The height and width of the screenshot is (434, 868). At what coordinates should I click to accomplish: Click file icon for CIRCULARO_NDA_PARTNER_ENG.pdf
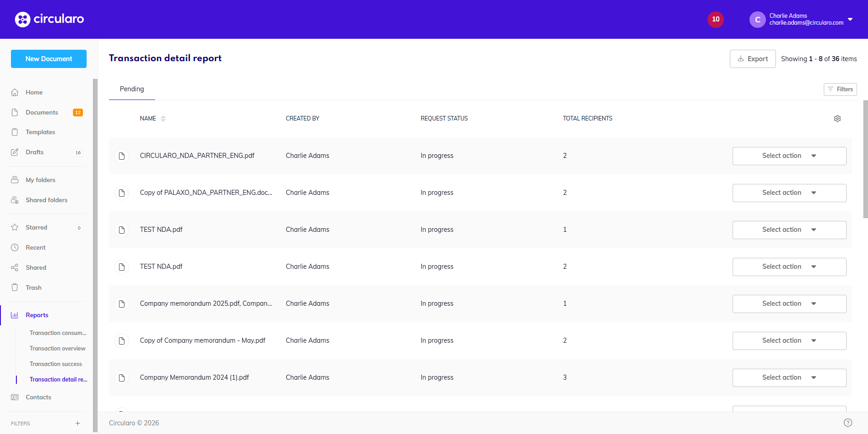point(122,156)
